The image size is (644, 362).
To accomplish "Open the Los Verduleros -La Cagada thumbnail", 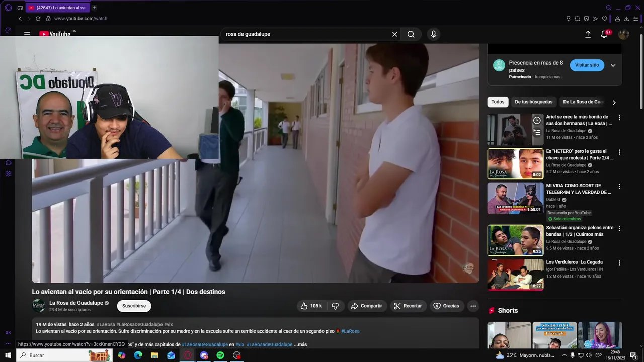I will click(515, 275).
